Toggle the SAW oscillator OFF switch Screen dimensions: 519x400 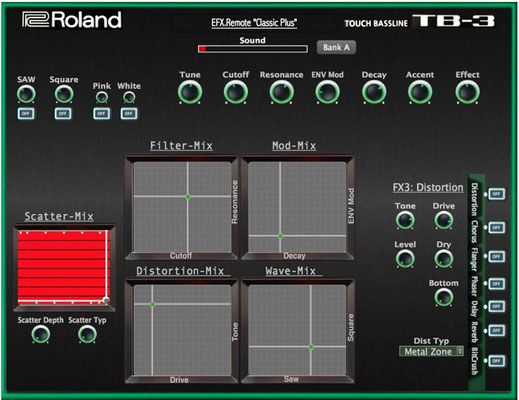tap(26, 114)
